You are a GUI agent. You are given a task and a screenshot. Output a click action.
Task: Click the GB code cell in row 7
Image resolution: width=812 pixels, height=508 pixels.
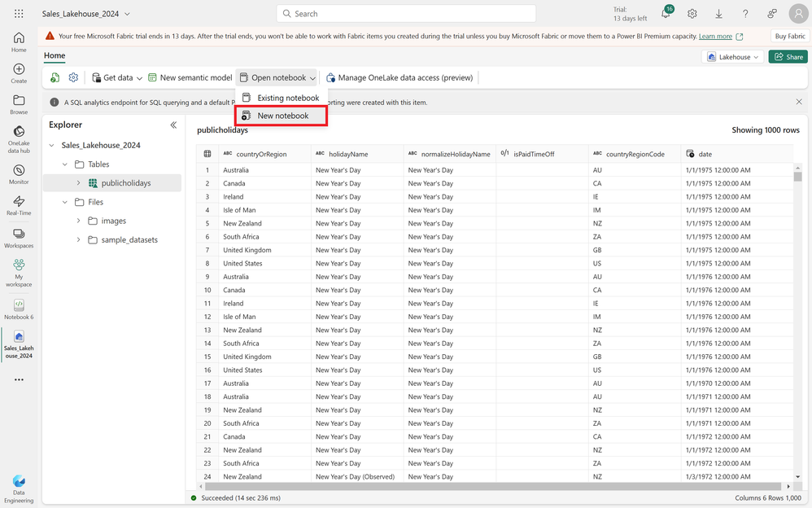[635, 250]
